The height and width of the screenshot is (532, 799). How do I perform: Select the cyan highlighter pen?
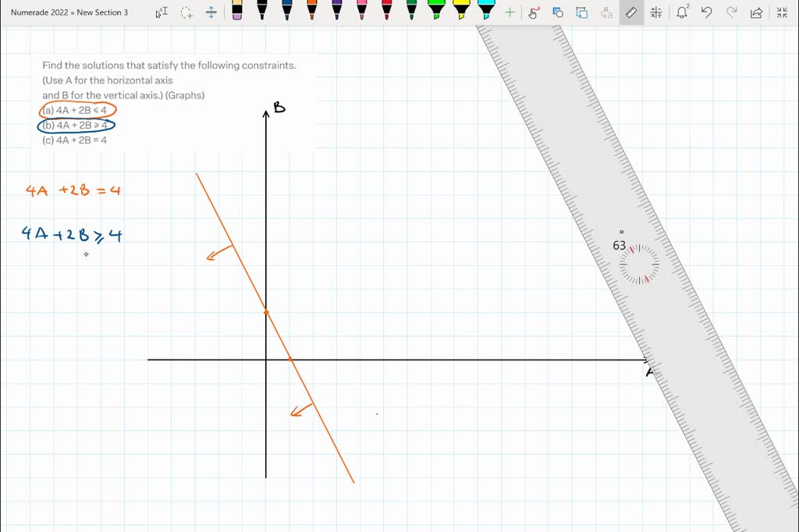pos(486,12)
